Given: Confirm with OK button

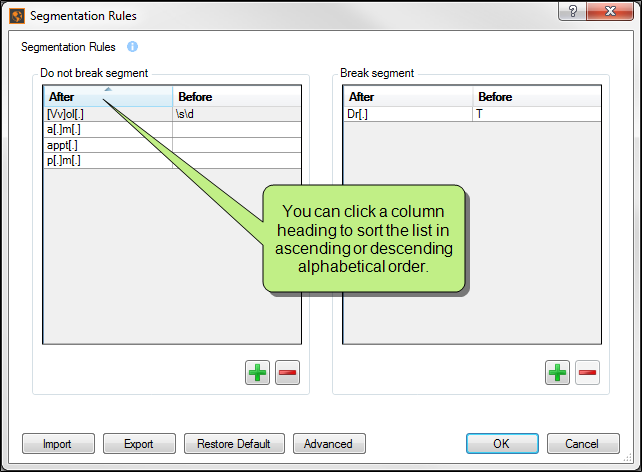Looking at the screenshot, I should coord(502,444).
